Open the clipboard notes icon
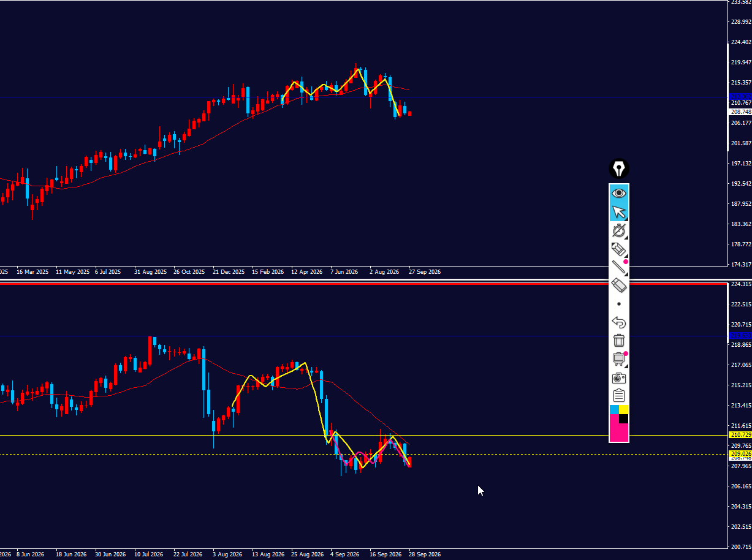752x560 pixels. pyautogui.click(x=619, y=396)
